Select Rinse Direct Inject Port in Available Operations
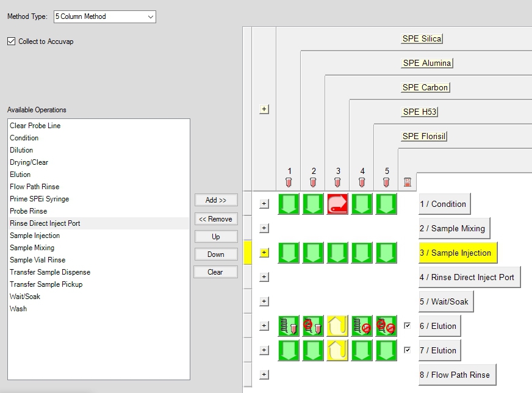 click(x=45, y=223)
